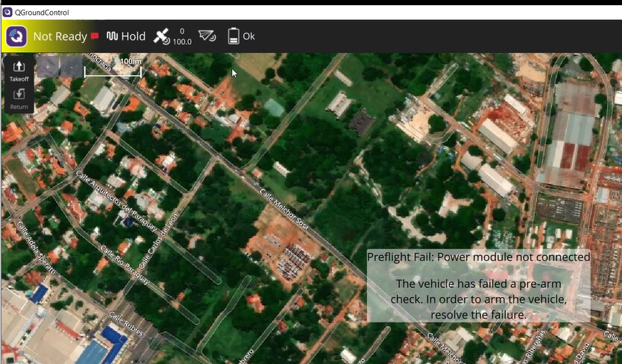
Task: Click the 100m map scale bar
Action: point(113,70)
